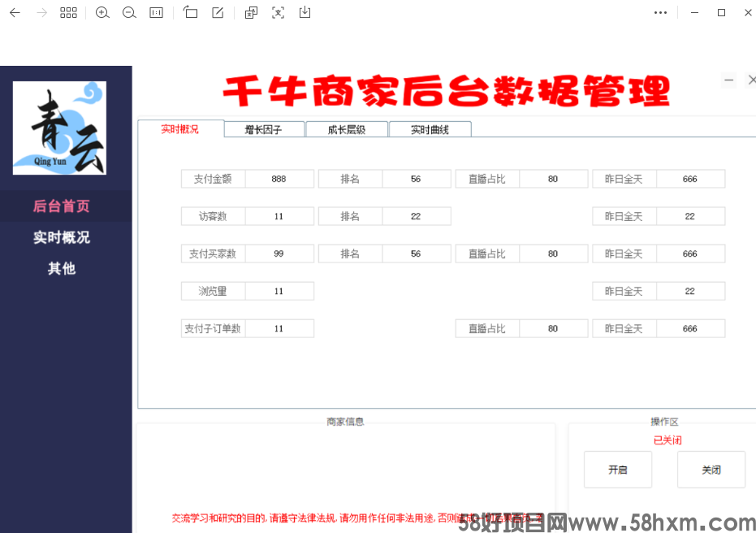This screenshot has height=533, width=756.
Task: Click the 已关闭 status text
Action: pos(667,440)
